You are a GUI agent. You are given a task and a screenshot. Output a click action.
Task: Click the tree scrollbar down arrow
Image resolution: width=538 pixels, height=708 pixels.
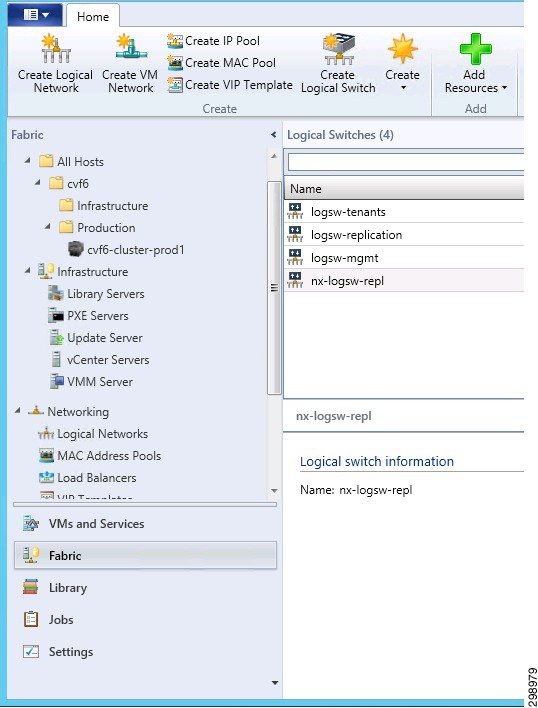pos(274,490)
